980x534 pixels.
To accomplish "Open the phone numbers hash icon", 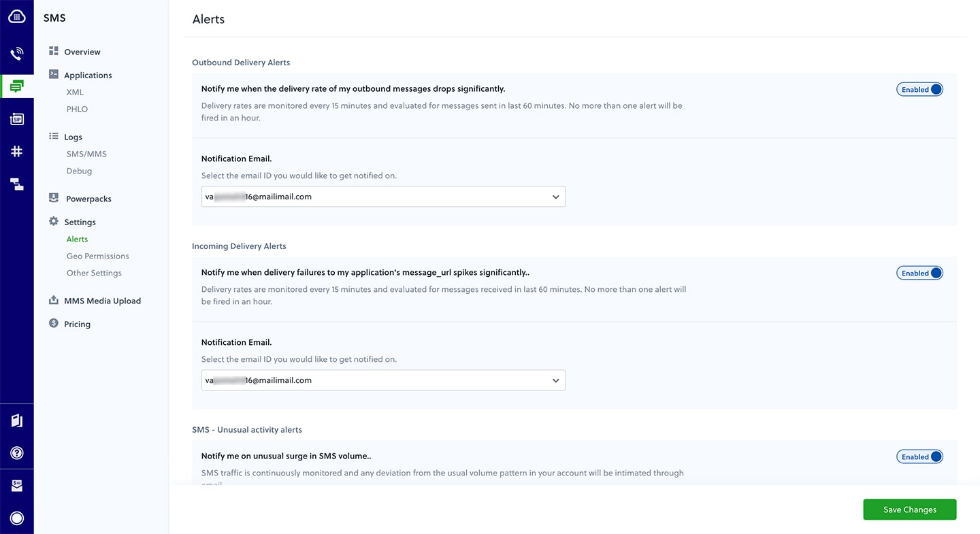I will coord(16,151).
